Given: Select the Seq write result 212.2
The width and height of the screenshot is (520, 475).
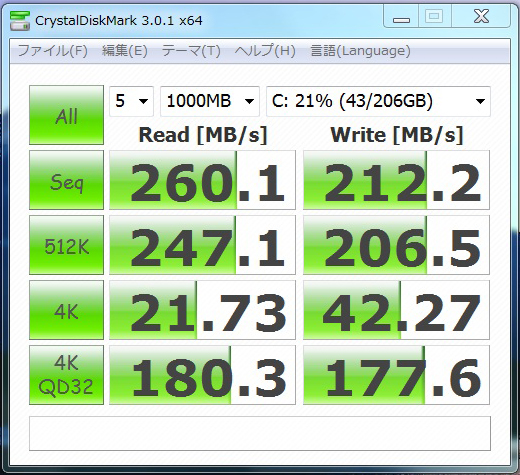Looking at the screenshot, I should (396, 180).
